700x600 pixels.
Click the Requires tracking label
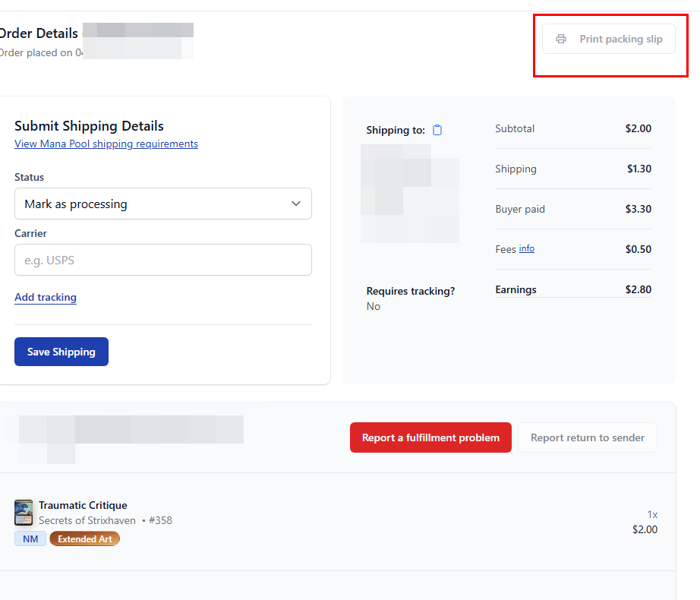click(411, 291)
